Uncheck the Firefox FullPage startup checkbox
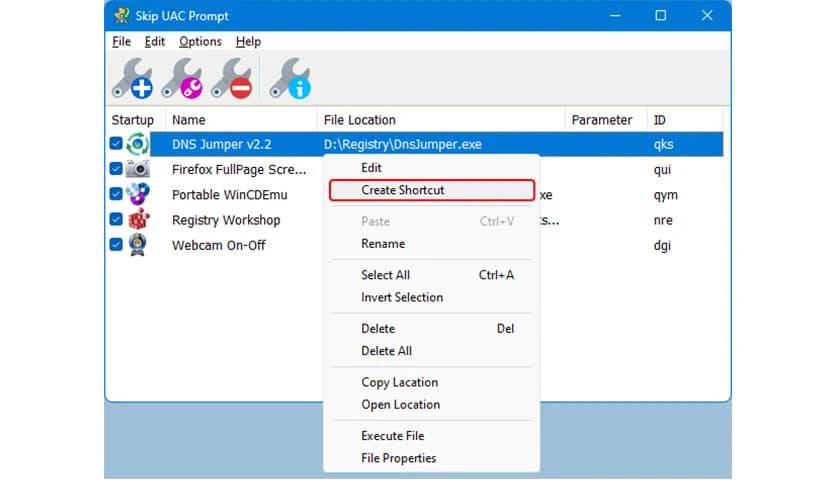This screenshot has width=836, height=484. (x=116, y=168)
